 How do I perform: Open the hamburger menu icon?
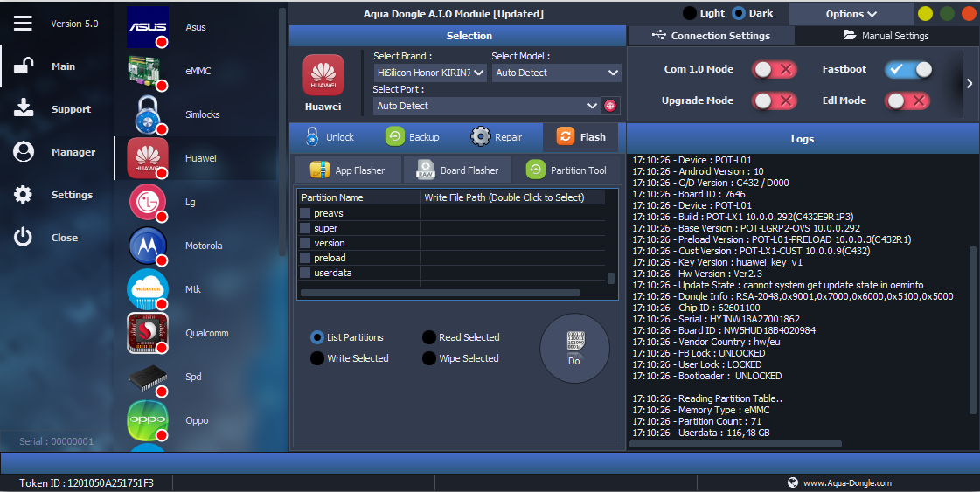(x=23, y=23)
